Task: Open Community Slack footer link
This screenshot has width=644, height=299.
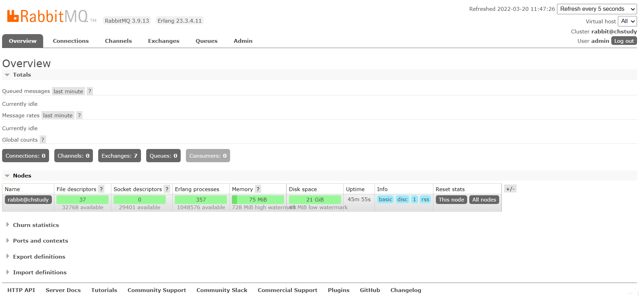Action: pos(222,290)
